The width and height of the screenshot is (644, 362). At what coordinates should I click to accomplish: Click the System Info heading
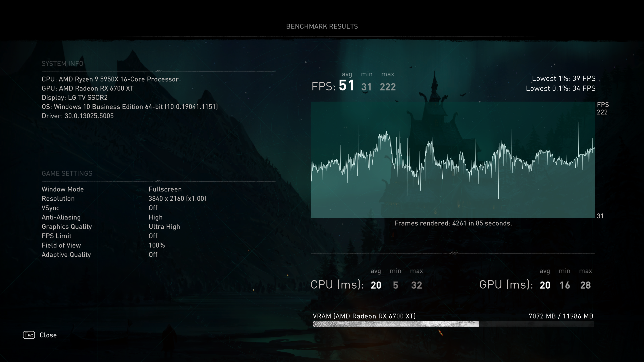[x=63, y=64]
